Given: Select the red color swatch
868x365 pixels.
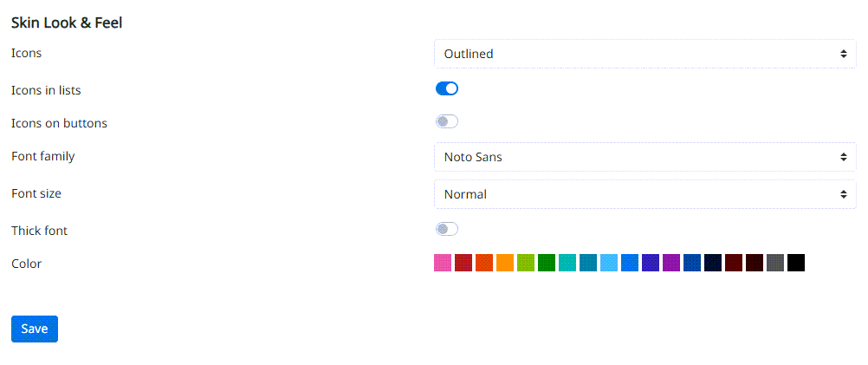Looking at the screenshot, I should point(463,263).
